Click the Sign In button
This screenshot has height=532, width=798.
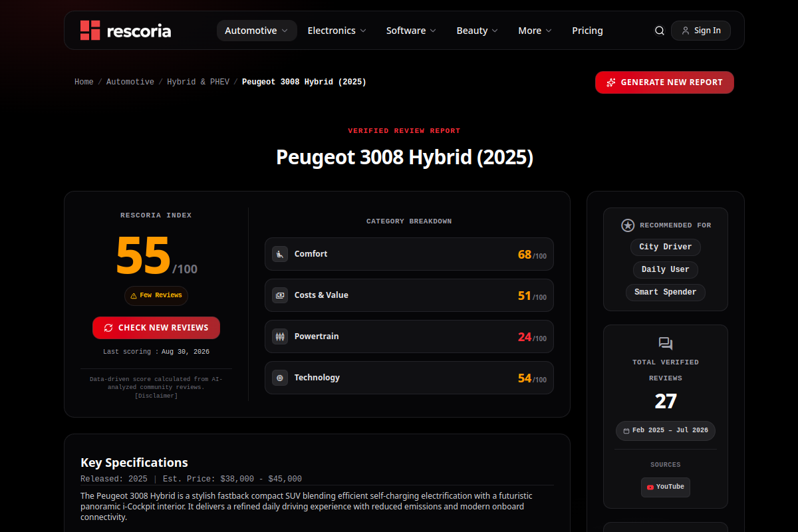701,31
